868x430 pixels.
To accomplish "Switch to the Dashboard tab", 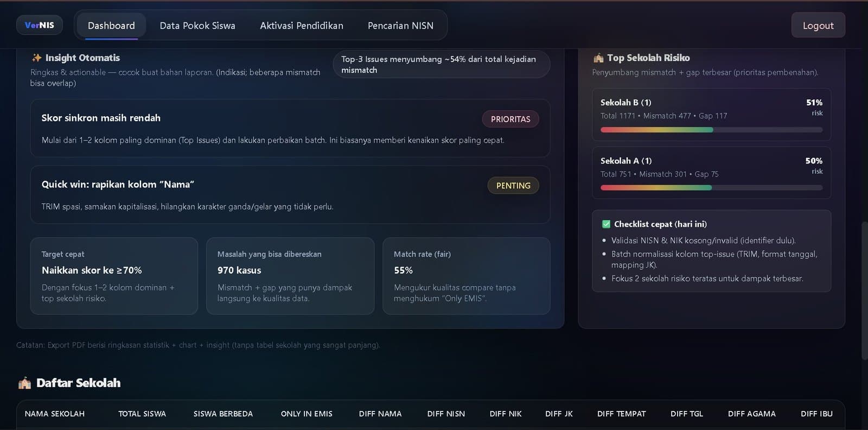I will (x=111, y=26).
